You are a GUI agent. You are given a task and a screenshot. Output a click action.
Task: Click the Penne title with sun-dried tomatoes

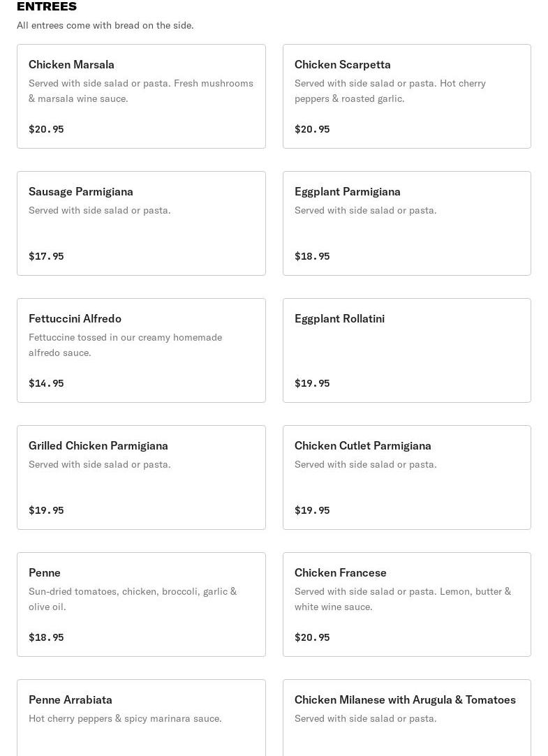(x=45, y=572)
